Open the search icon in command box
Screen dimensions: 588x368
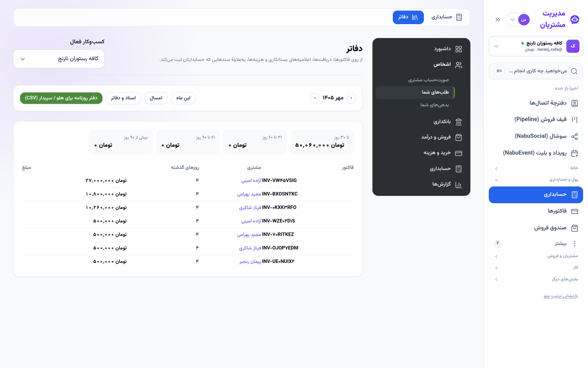(574, 71)
